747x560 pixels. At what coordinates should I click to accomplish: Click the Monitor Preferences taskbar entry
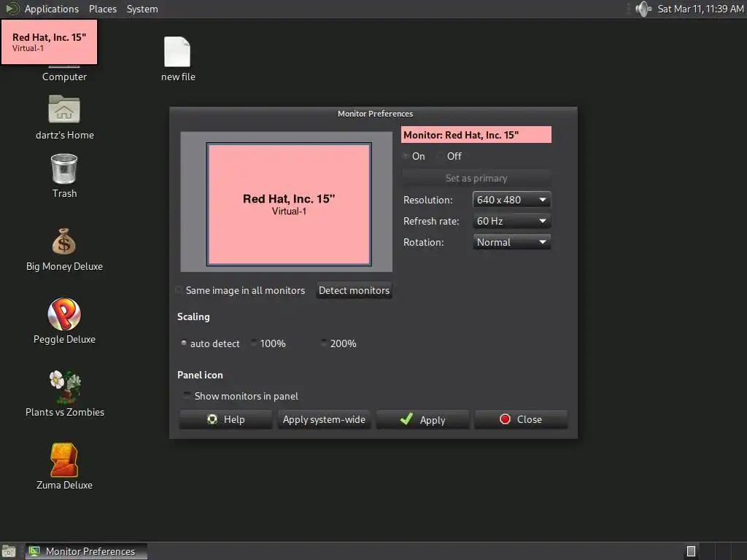tap(86, 551)
